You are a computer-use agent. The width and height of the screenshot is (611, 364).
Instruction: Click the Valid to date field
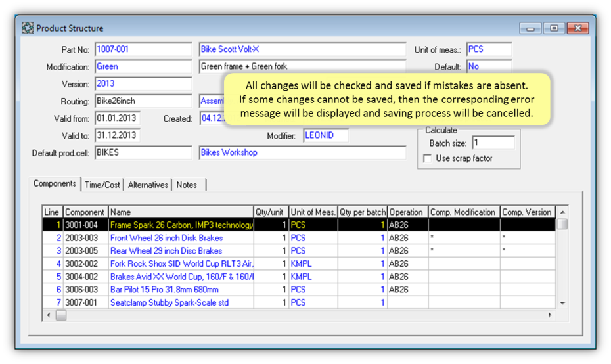click(118, 135)
